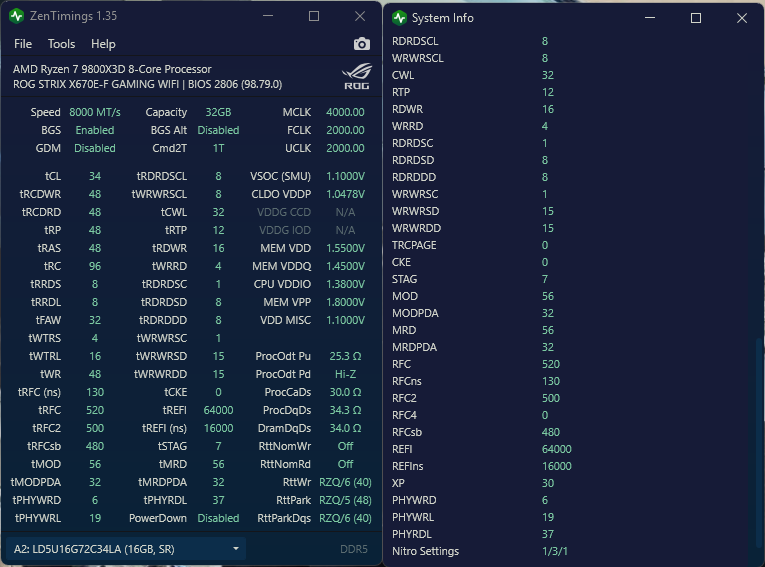
Task: Click the BGS Enabled value
Action: [x=95, y=130]
